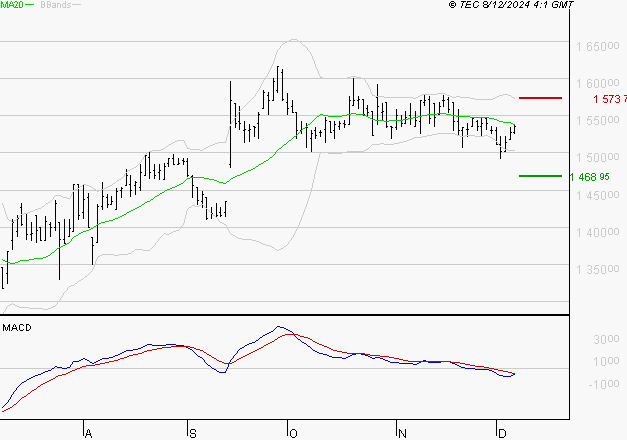
Task: Click the 1 650 price axis label
Action: [597, 46]
